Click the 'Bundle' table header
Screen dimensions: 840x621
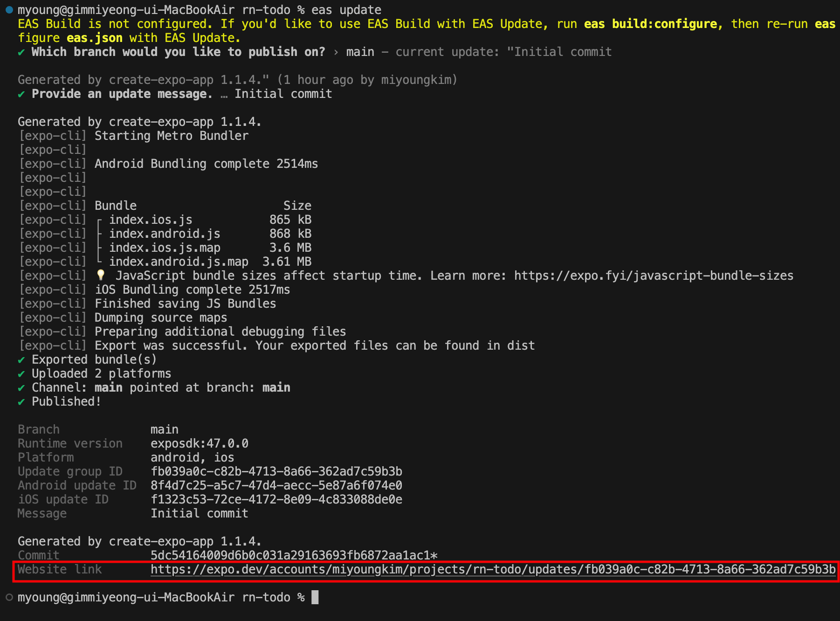pos(116,206)
